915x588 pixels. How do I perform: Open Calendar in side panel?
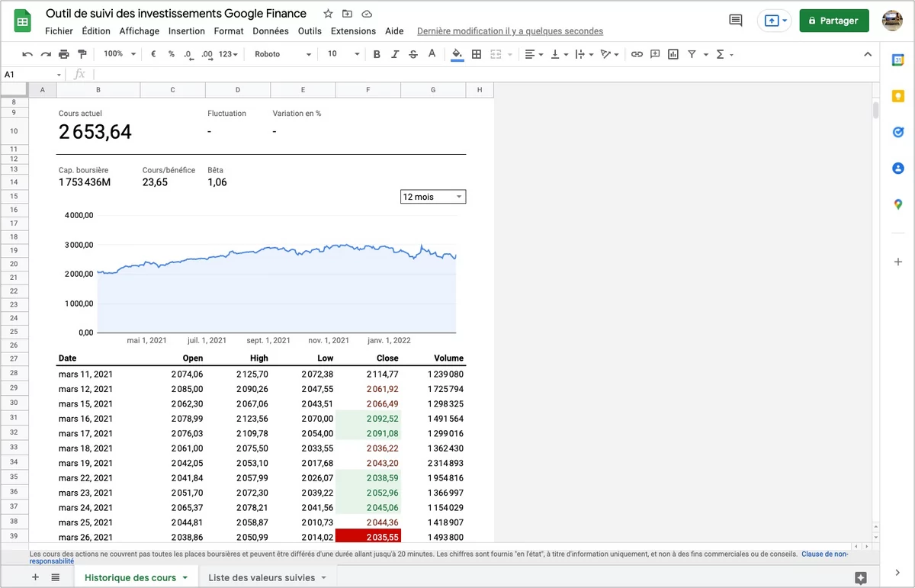(x=898, y=60)
